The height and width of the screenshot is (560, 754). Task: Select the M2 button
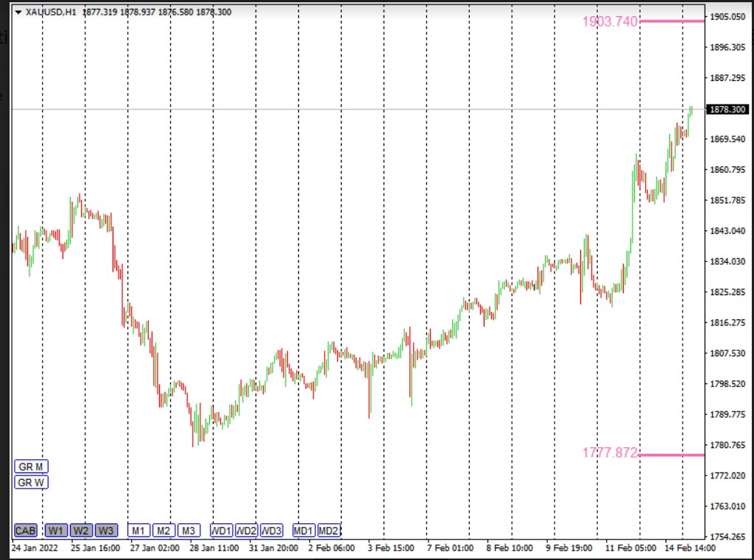[x=163, y=531]
